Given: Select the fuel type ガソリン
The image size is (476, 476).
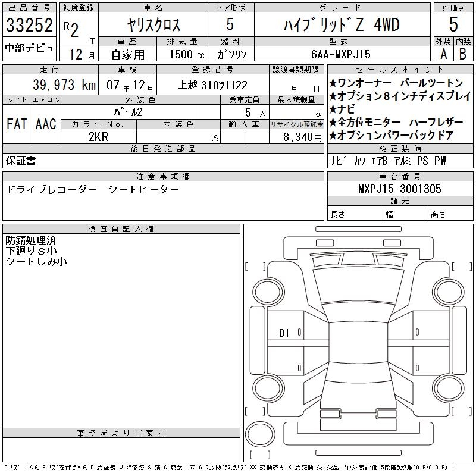Looking at the screenshot, I should pos(231,54).
